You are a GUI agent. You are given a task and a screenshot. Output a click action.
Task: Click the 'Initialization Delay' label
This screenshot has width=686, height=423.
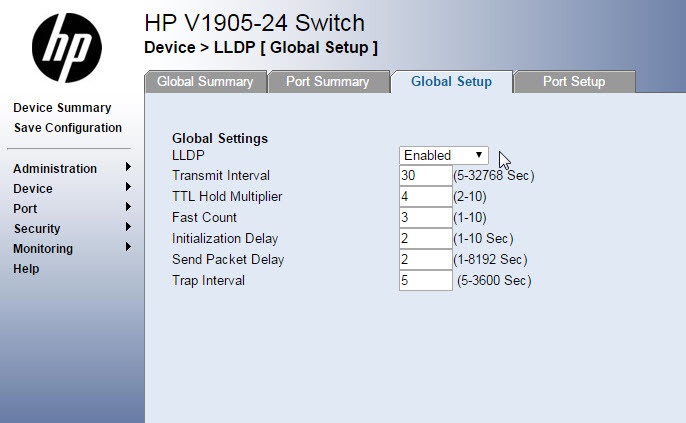[225, 238]
